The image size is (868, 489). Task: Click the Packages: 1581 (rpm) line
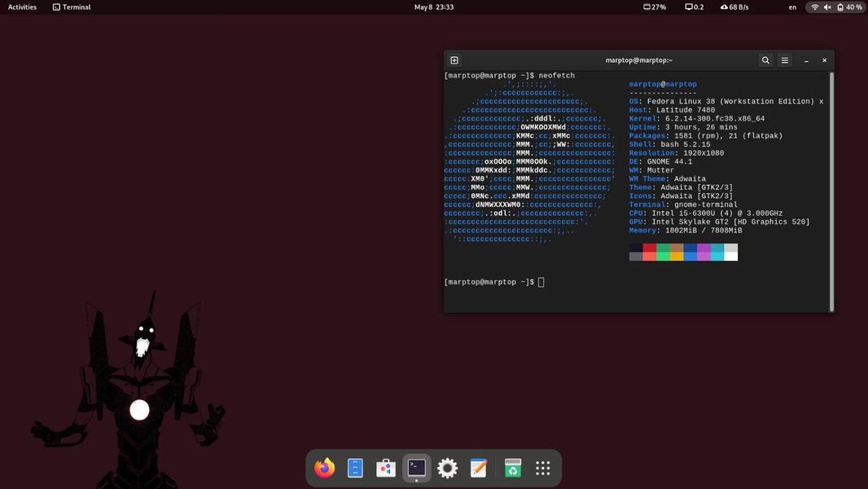click(706, 135)
